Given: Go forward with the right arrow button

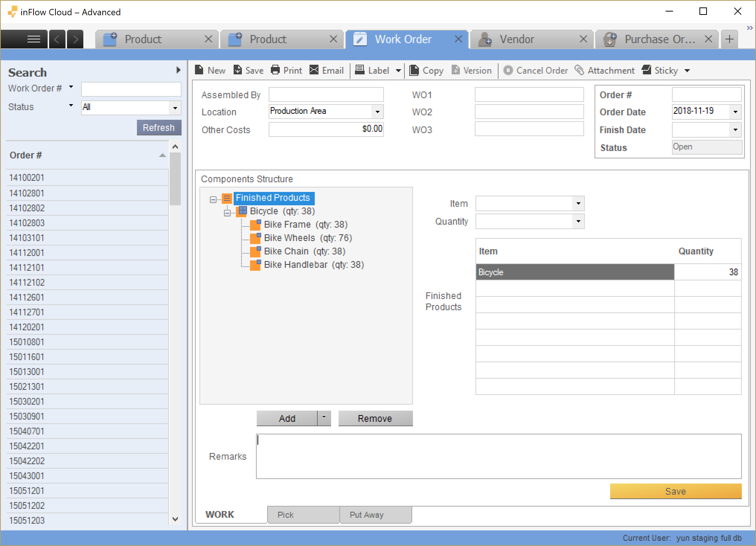Looking at the screenshot, I should pos(75,39).
